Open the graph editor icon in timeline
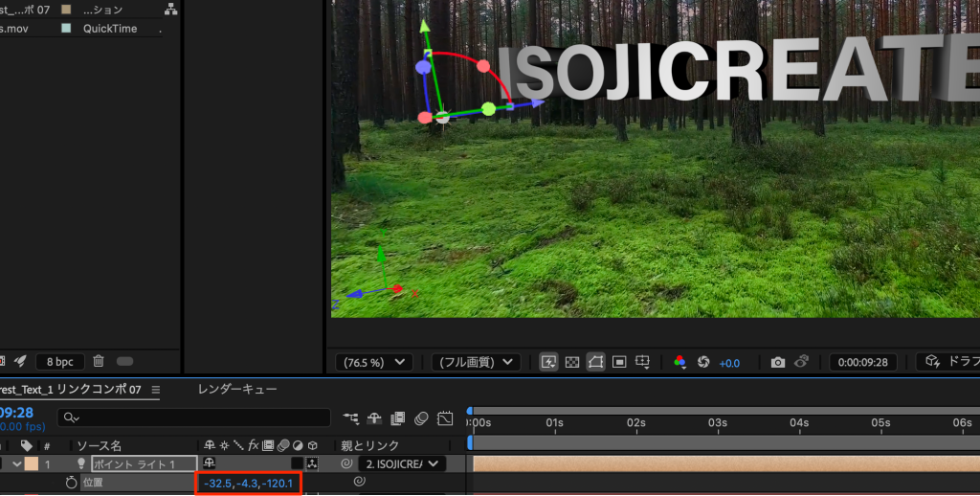Image resolution: width=980 pixels, height=496 pixels. tap(445, 417)
